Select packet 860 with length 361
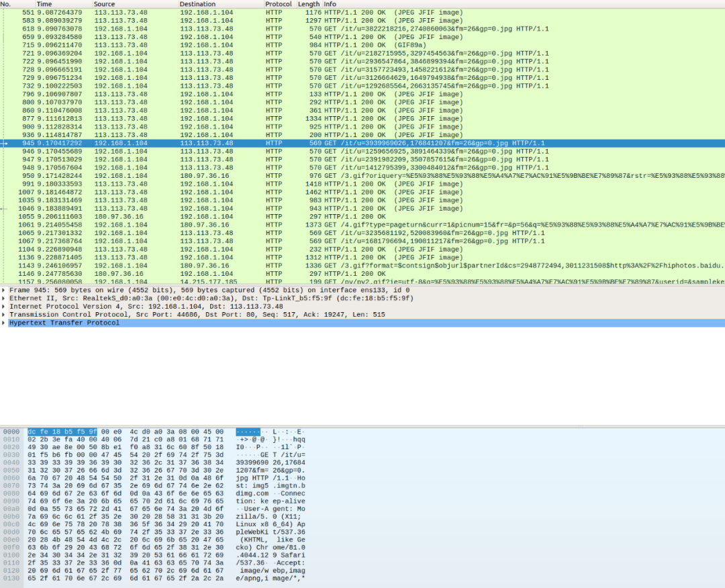 click(362, 111)
